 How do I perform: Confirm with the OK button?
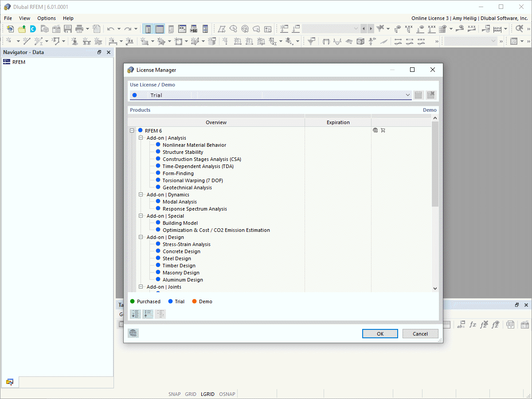(x=380, y=333)
